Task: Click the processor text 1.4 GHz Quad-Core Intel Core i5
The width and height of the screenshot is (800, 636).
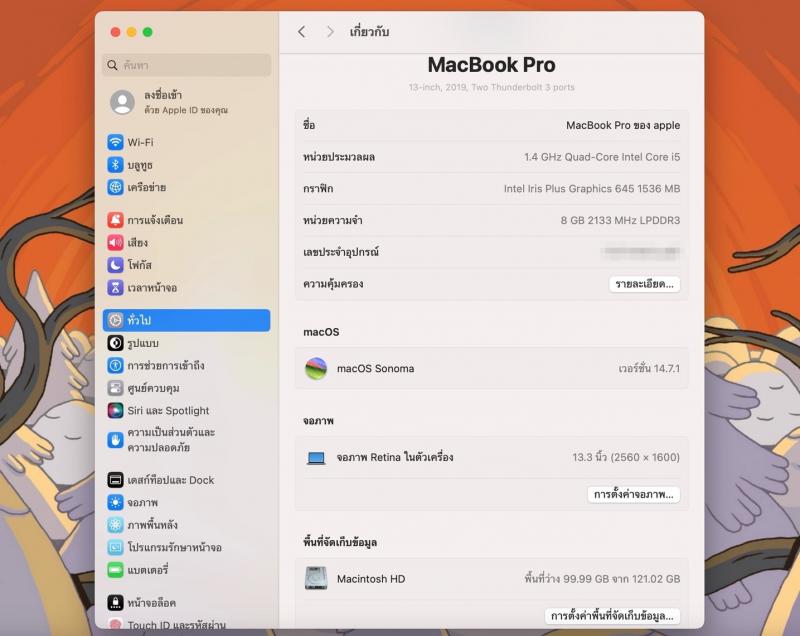Action: (602, 157)
